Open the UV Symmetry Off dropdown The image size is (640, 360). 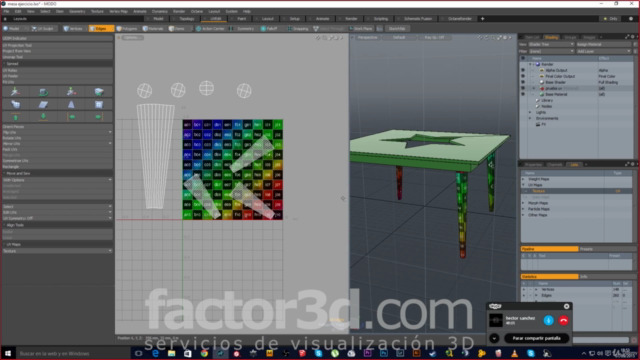pos(57,218)
